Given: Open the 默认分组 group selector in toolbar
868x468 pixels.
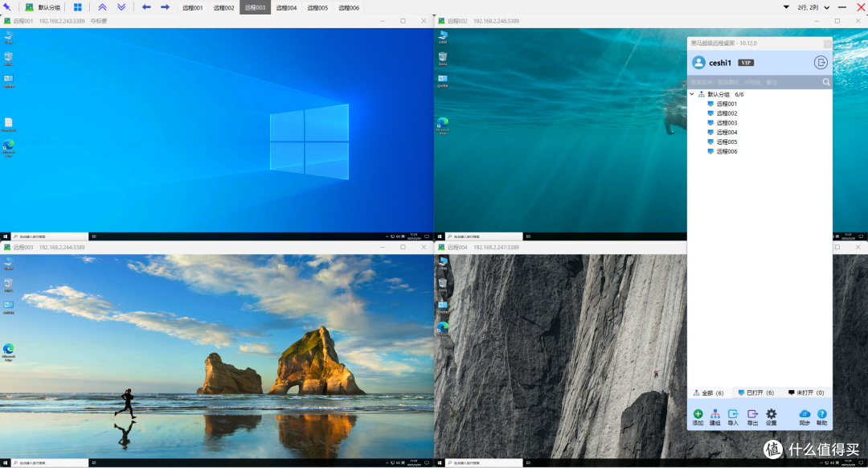Looking at the screenshot, I should 42,7.
